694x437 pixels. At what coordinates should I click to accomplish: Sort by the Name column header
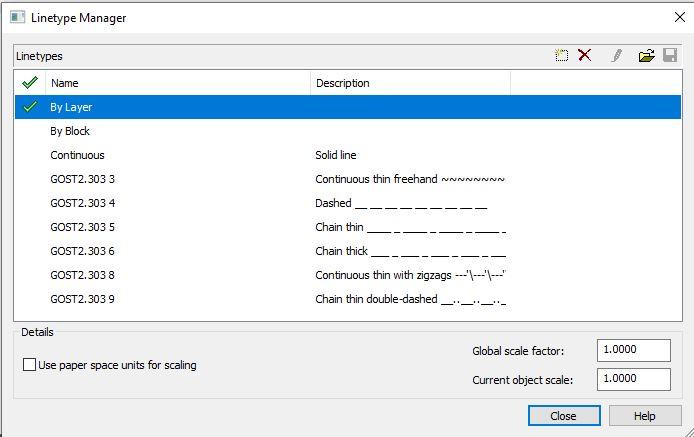177,83
